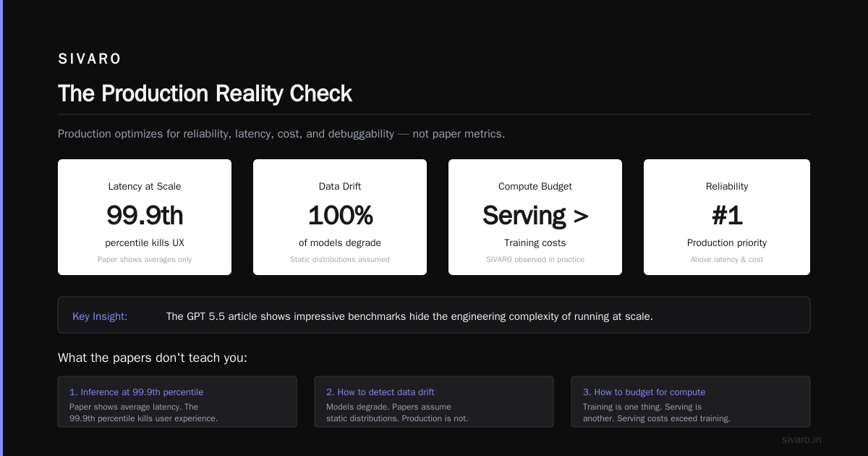Image resolution: width=868 pixels, height=456 pixels.
Task: Click the Serving > headline value
Action: (x=535, y=215)
